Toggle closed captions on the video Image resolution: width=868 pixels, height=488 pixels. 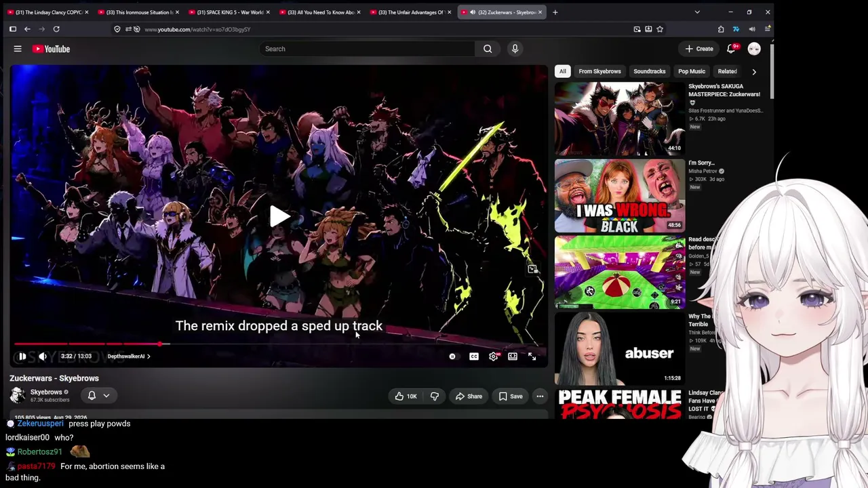[474, 357]
